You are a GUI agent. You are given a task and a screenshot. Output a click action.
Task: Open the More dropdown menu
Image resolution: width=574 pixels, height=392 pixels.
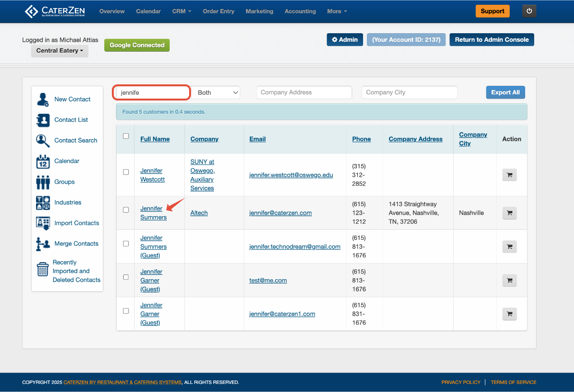point(337,11)
